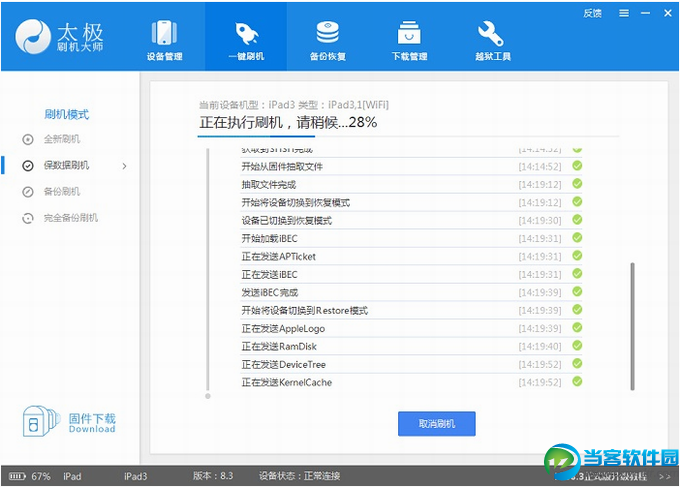The image size is (680, 487).
Task: Click the 太极刷机大师 logo
Action: 59,37
